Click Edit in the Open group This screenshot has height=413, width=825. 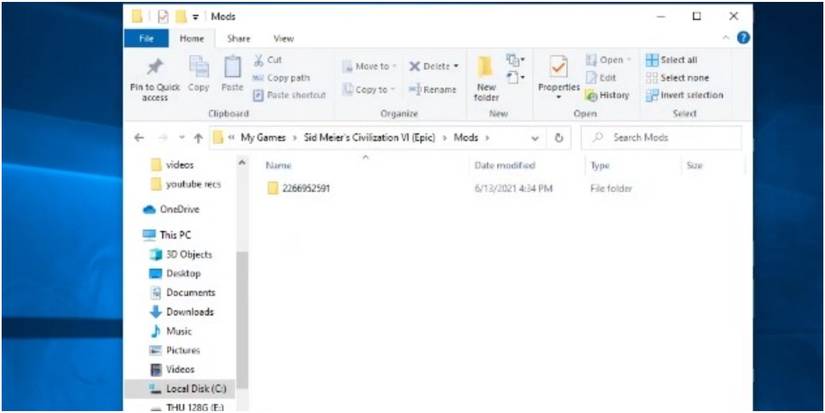point(601,78)
